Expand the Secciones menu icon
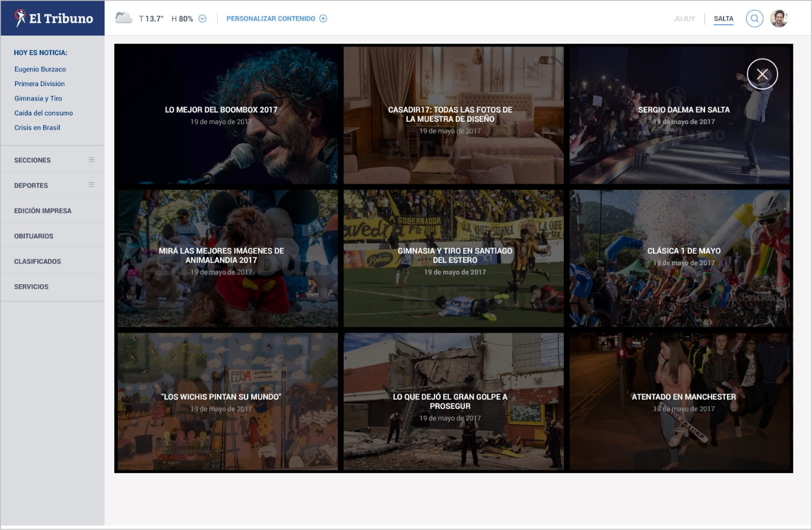Screen dimensions: 812x530 pos(91,160)
